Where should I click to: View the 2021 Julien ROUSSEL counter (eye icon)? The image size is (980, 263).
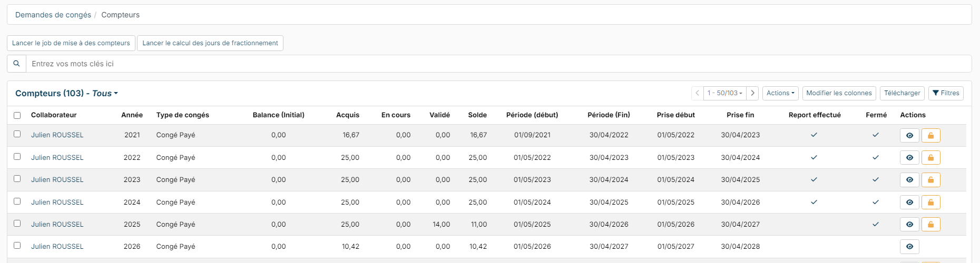pos(909,135)
